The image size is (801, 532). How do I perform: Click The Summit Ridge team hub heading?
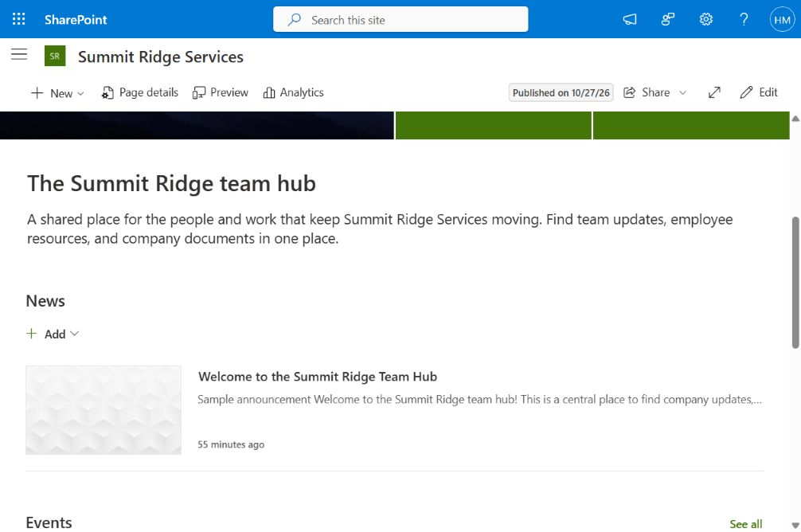pos(172,183)
